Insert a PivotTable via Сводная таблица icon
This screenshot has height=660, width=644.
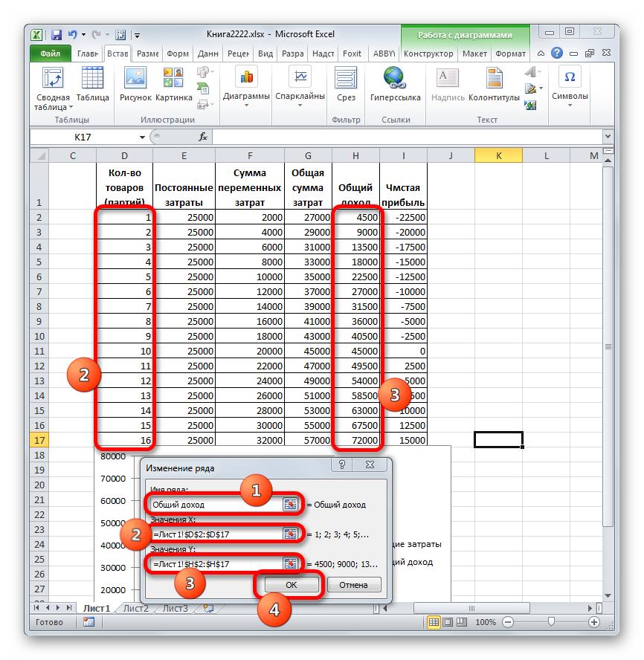coord(53,78)
